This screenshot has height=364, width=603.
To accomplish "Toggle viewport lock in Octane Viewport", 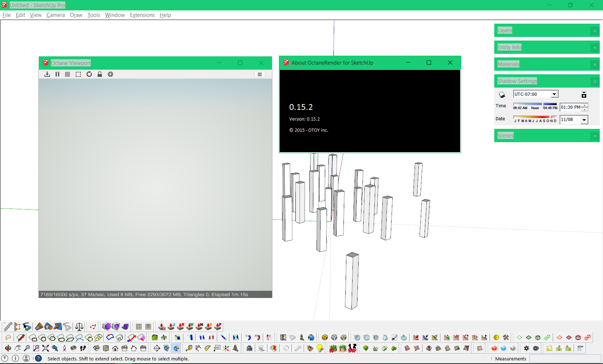I will (x=100, y=74).
